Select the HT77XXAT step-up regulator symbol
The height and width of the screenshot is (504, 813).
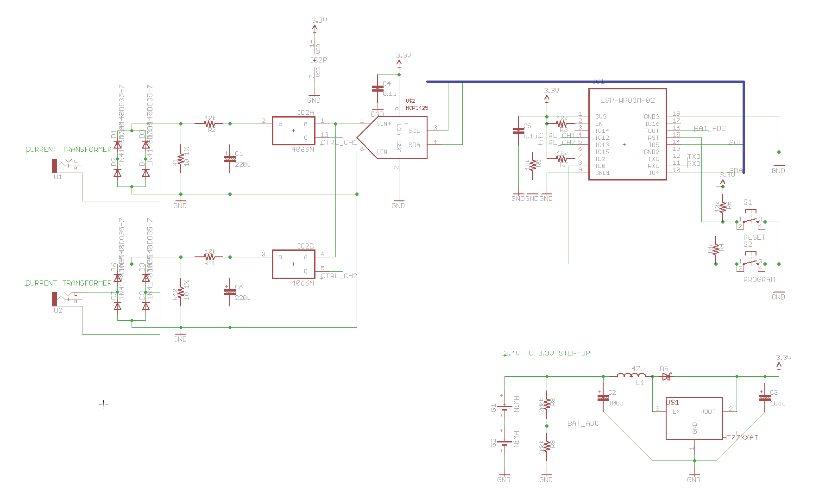coord(694,418)
